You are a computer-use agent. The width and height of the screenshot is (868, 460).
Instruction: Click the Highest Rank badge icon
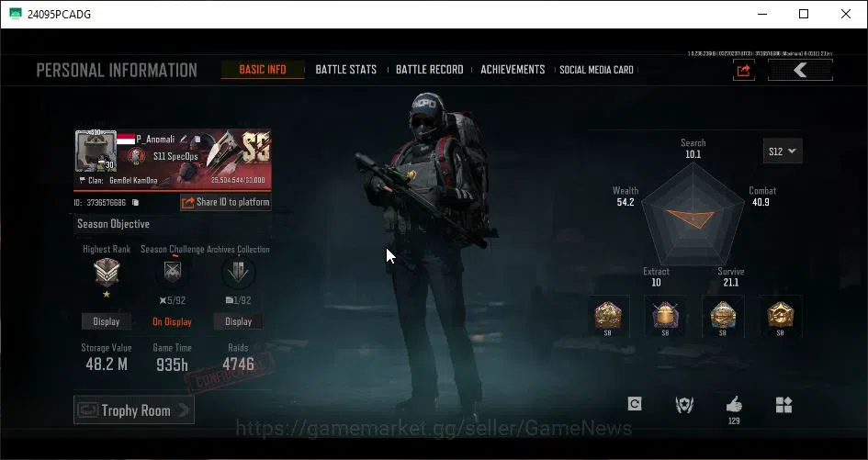coord(107,274)
